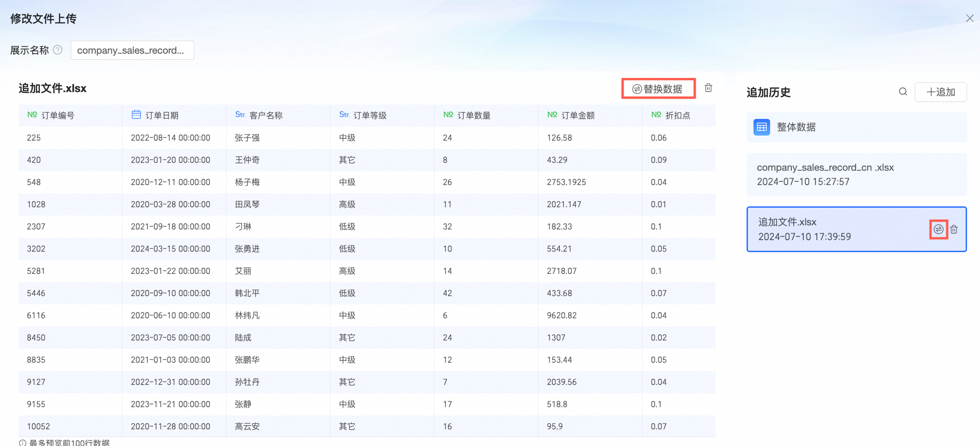This screenshot has width=980, height=446.
Task: Click order amount 2021.147
Action: click(564, 204)
